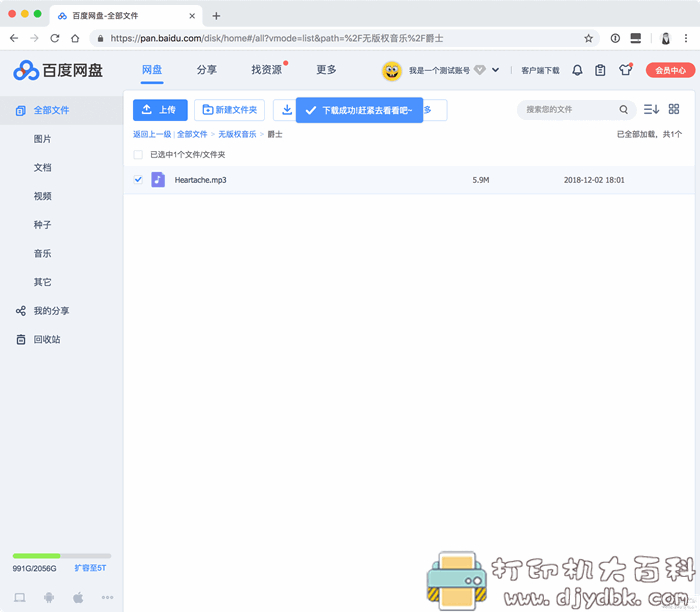Click the extension icon beside the profile avatar
Screen dimensions: 700x612
[x=636, y=38]
